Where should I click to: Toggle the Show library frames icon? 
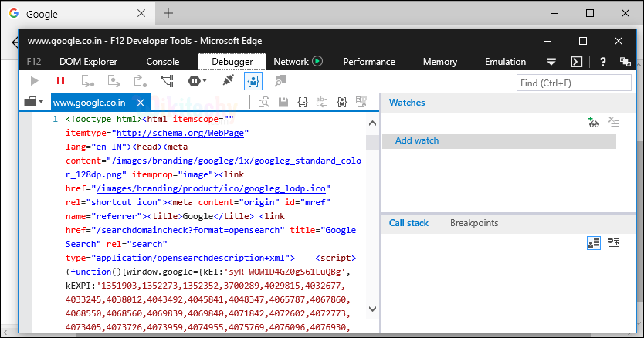pos(594,243)
